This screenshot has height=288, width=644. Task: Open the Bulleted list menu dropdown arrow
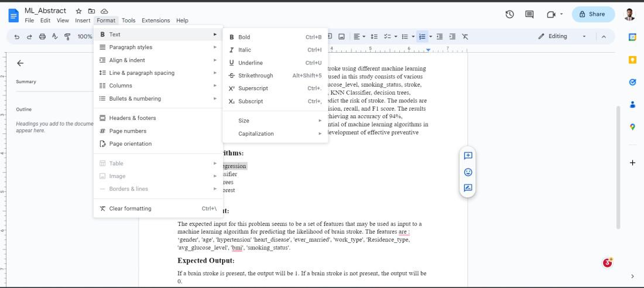click(x=413, y=36)
